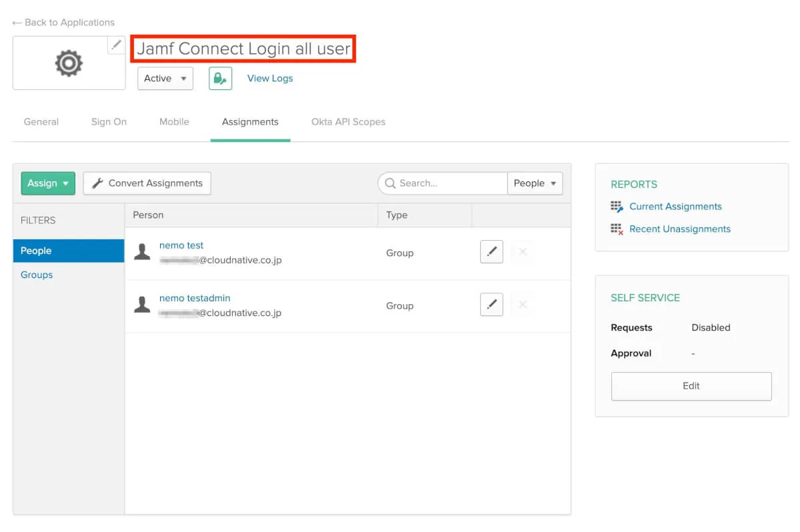Open the Current Assignments report
This screenshot has width=800, height=532.
pyautogui.click(x=675, y=207)
